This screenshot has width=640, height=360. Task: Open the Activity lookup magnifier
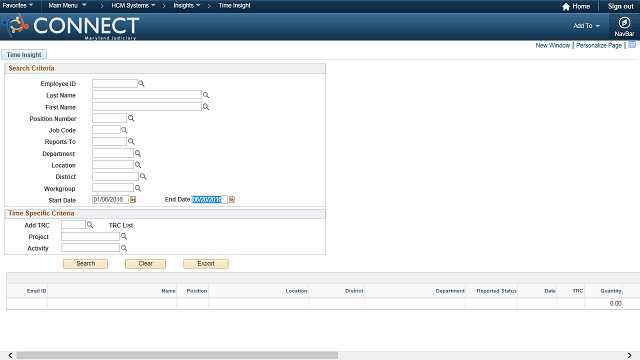(124, 248)
